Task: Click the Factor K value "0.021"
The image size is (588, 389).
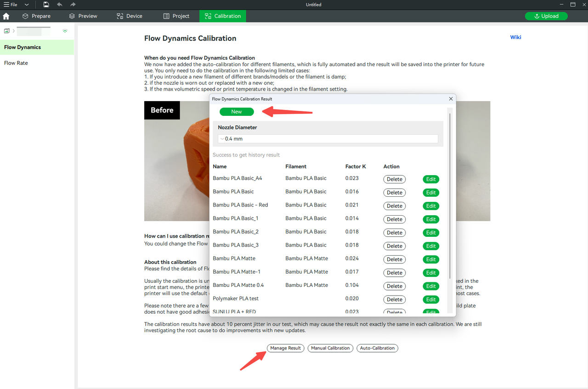Action: tap(352, 205)
